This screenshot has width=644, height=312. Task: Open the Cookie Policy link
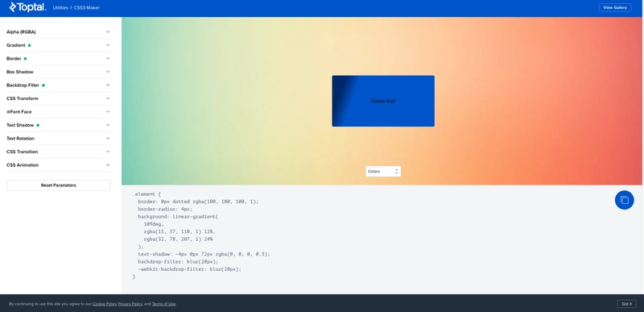105,304
